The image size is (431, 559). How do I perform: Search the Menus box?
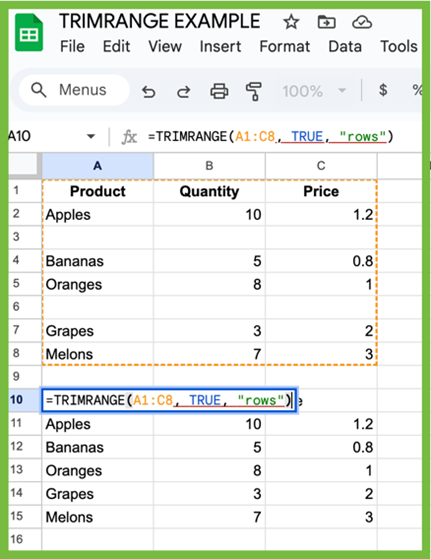(74, 90)
